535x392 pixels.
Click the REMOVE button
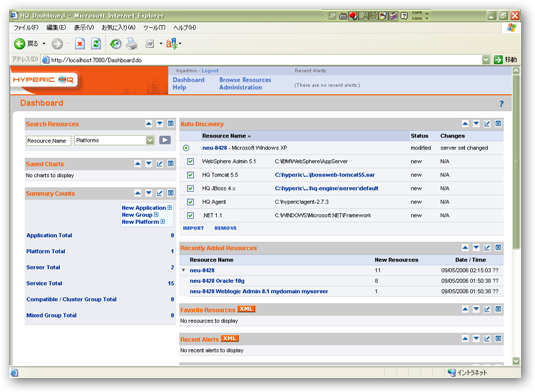pyautogui.click(x=225, y=228)
